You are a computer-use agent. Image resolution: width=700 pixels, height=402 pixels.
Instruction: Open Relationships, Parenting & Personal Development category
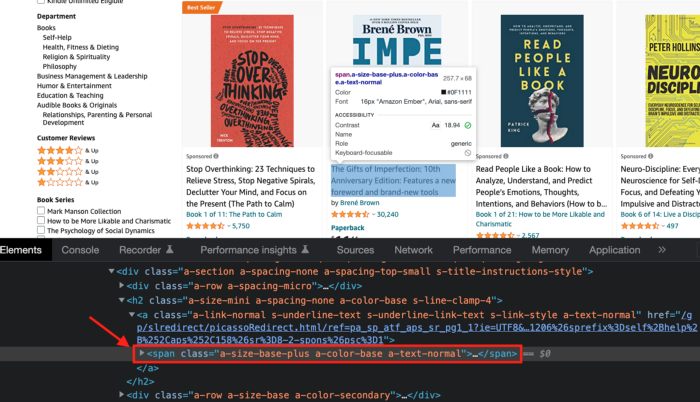tap(97, 118)
